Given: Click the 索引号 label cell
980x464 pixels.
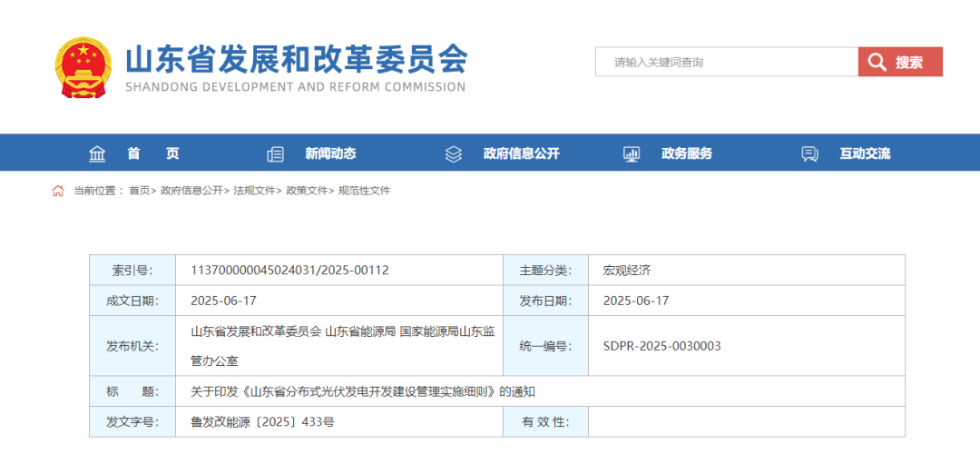Looking at the screenshot, I should click(x=132, y=271).
